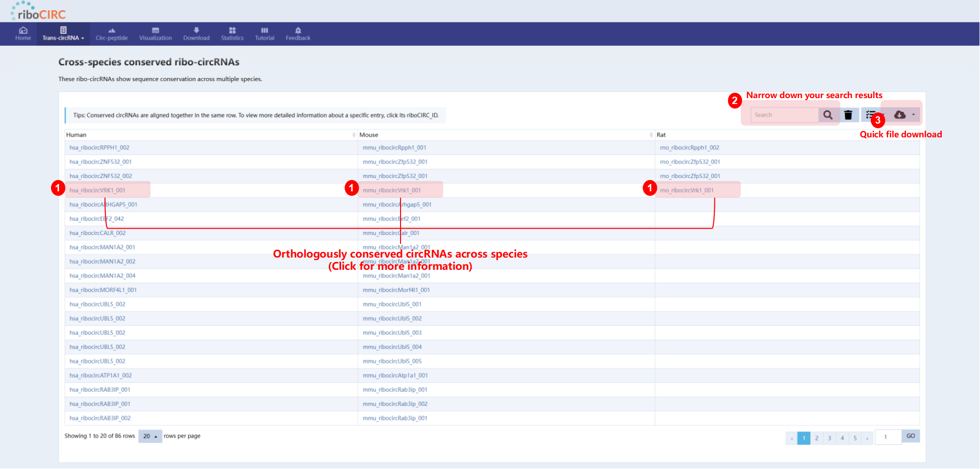Viewport: 980px width, 469px height.
Task: Open the Tutorial menu item
Action: coord(264,34)
